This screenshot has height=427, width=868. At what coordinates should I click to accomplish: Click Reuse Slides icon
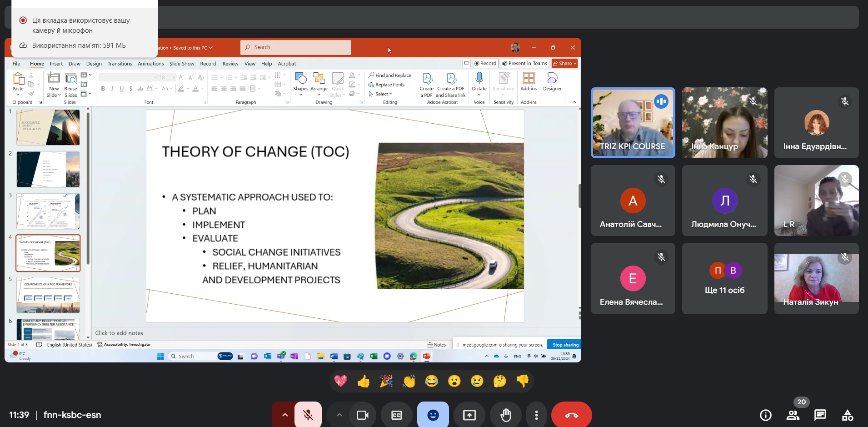coord(71,79)
